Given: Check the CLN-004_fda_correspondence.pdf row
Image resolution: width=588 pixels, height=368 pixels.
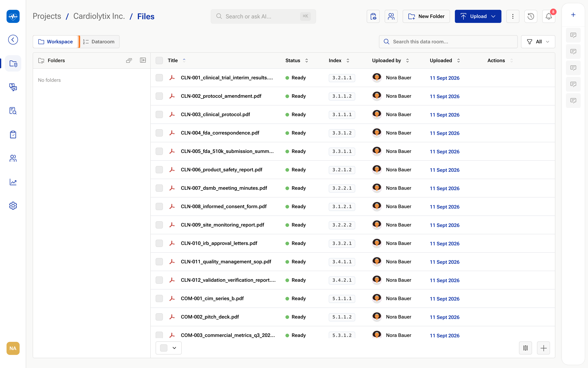Looking at the screenshot, I should [x=159, y=133].
